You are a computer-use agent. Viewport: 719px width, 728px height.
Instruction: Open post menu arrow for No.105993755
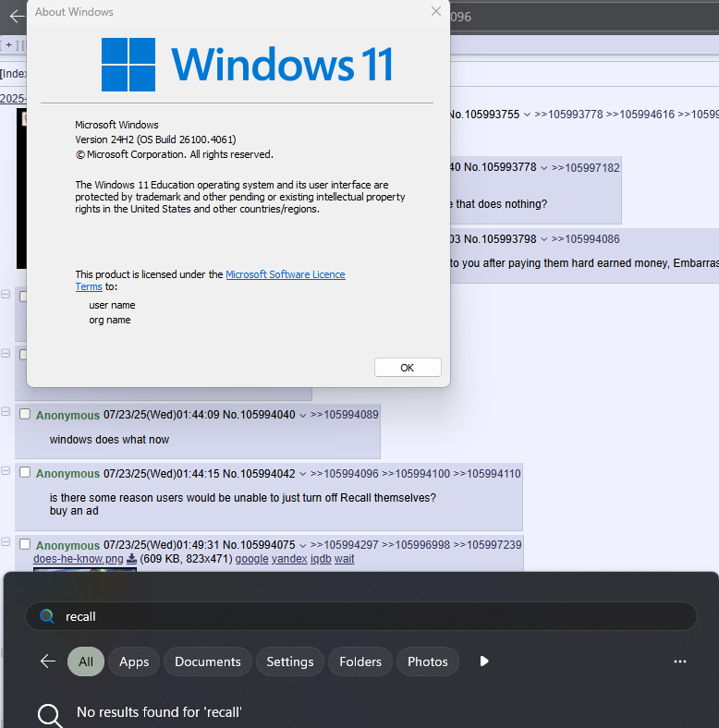pos(527,115)
